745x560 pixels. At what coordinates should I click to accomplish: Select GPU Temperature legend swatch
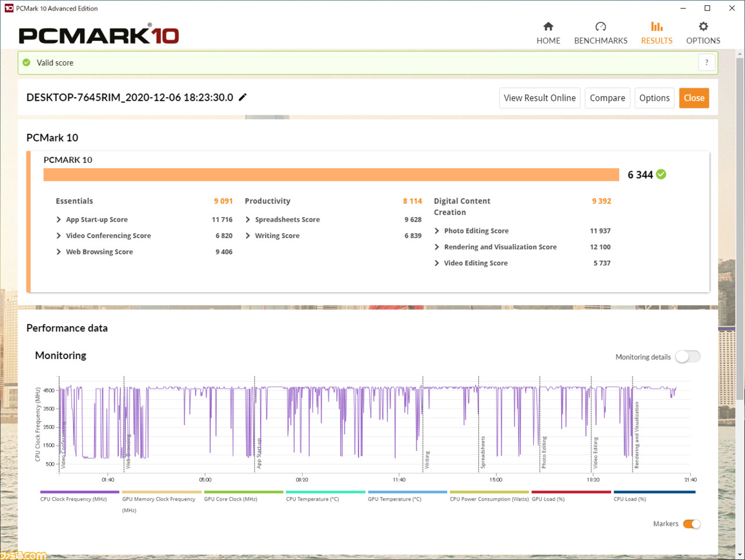(407, 492)
